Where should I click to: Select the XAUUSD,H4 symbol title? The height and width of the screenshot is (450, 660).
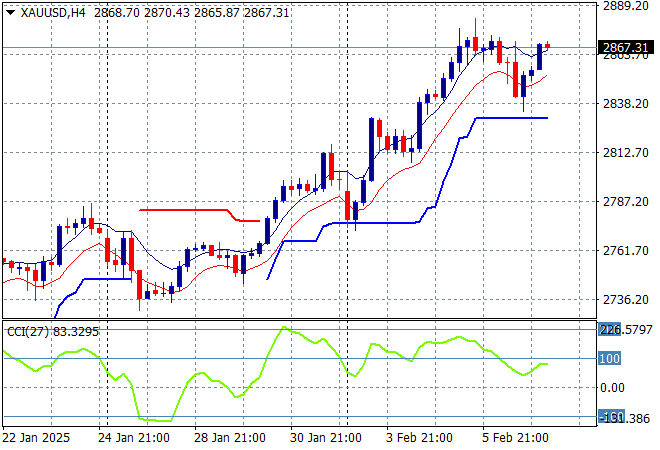pyautogui.click(x=53, y=13)
